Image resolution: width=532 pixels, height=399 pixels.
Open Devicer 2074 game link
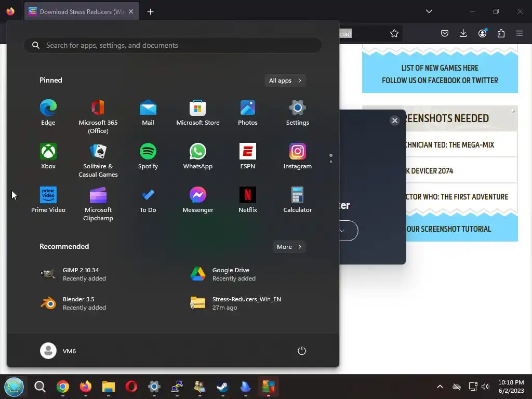430,170
